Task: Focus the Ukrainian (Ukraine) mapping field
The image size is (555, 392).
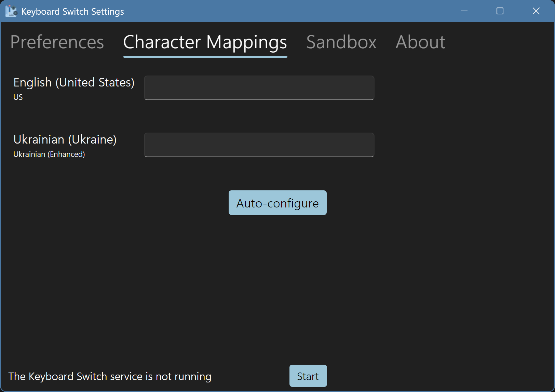Action: click(x=259, y=145)
